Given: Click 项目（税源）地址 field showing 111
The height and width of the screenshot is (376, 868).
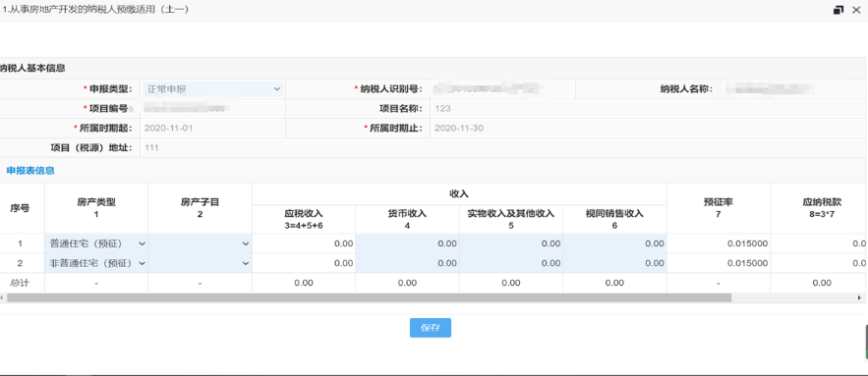Looking at the screenshot, I should pyautogui.click(x=502, y=147).
